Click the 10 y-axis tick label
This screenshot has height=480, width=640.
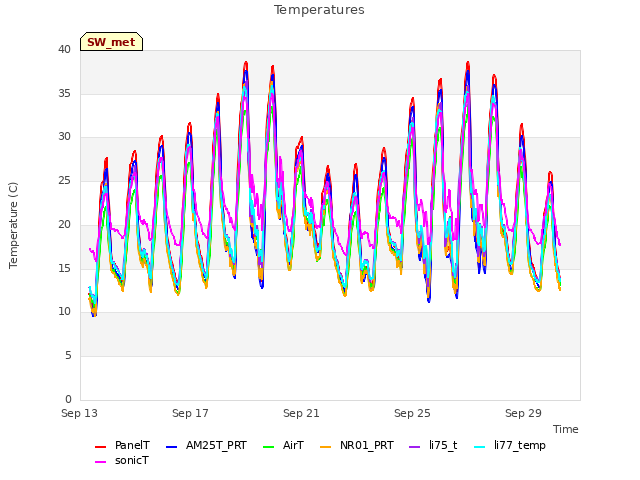64,312
